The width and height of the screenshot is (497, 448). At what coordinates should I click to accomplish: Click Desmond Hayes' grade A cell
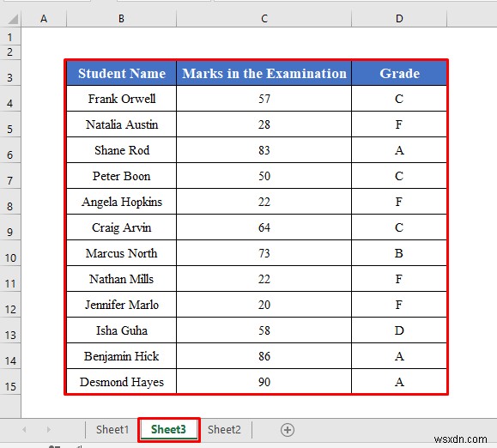point(399,382)
